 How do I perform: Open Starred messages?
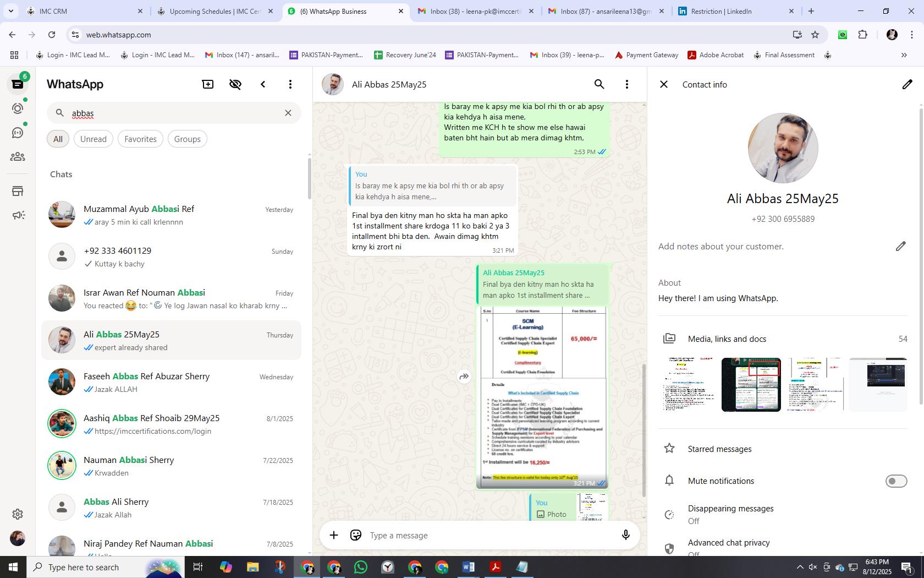pyautogui.click(x=783, y=449)
